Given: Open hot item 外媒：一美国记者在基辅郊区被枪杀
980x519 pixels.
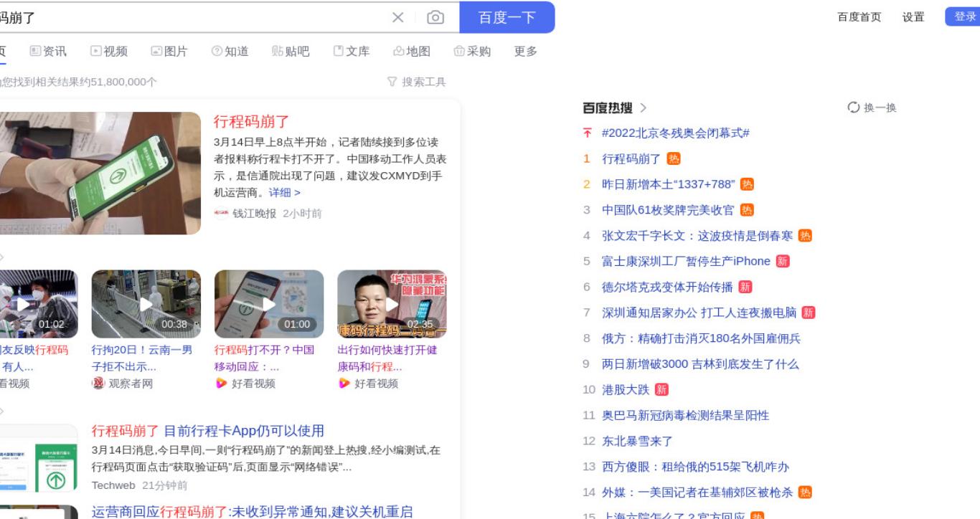Looking at the screenshot, I should (x=697, y=492).
